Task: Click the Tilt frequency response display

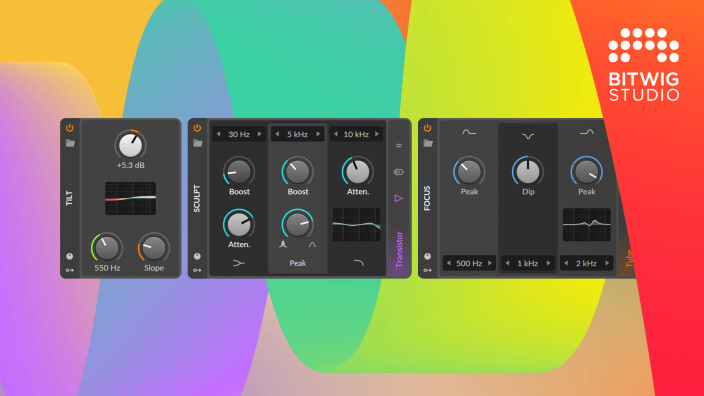Action: (x=131, y=198)
